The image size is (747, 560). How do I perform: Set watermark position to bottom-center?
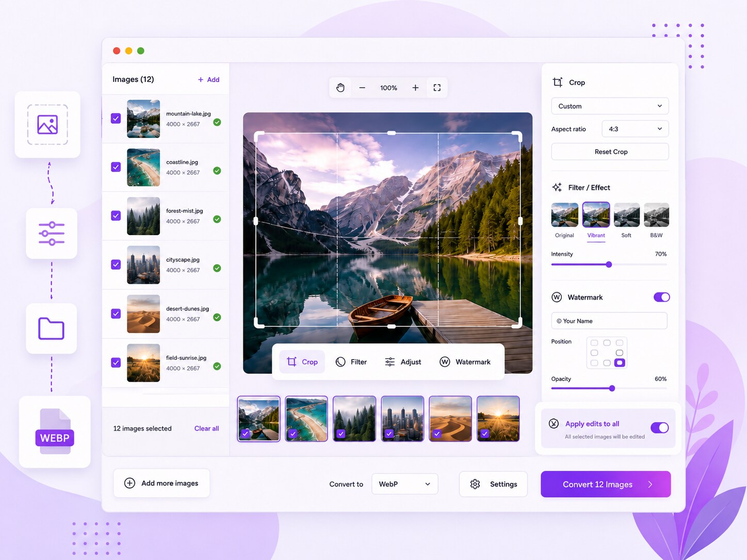pyautogui.click(x=607, y=363)
